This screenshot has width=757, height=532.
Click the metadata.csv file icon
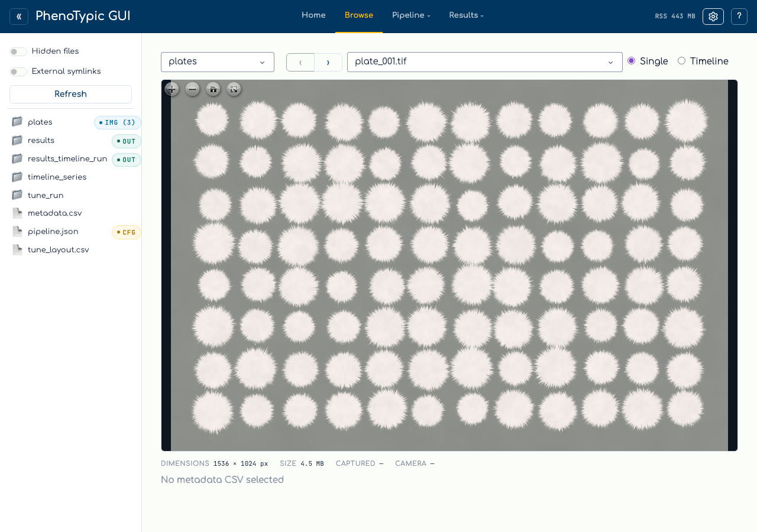pyautogui.click(x=17, y=213)
